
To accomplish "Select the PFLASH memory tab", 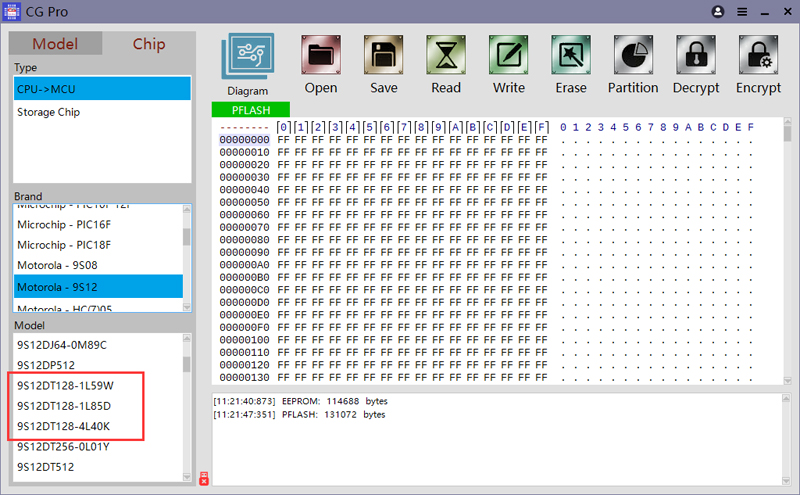I will pyautogui.click(x=250, y=109).
